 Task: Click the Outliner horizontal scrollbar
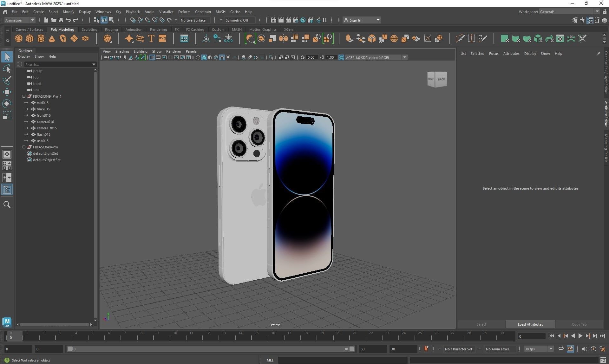point(55,324)
